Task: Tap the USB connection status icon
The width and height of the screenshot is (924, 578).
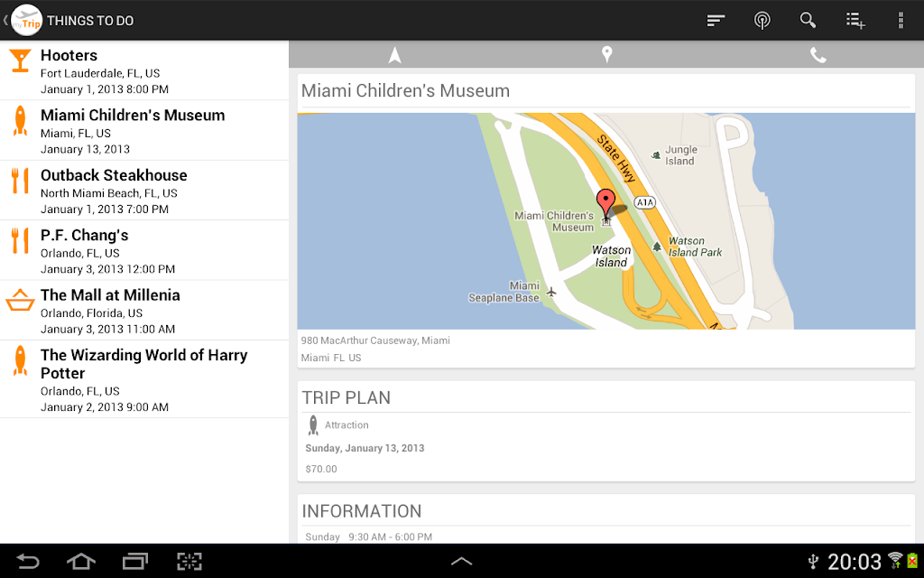Action: pos(813,561)
